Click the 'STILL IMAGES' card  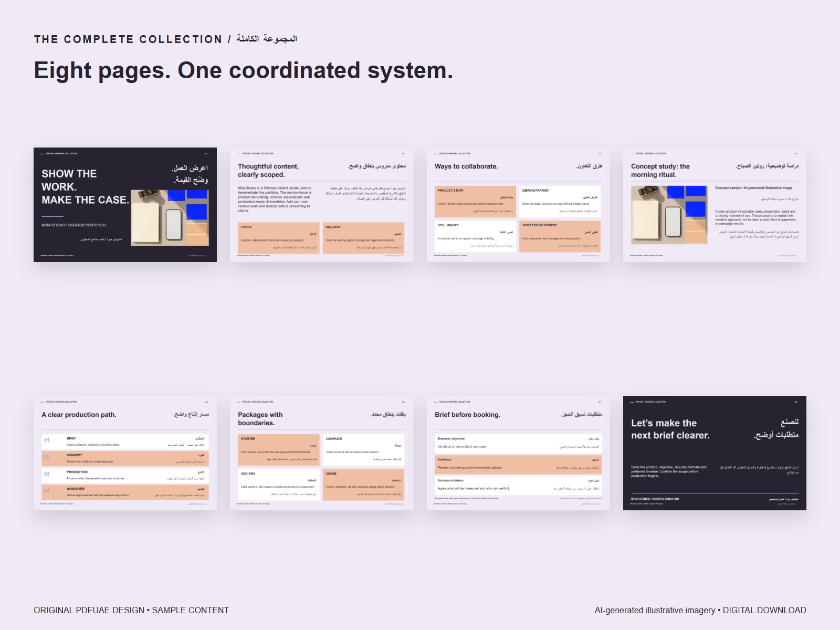click(x=476, y=236)
